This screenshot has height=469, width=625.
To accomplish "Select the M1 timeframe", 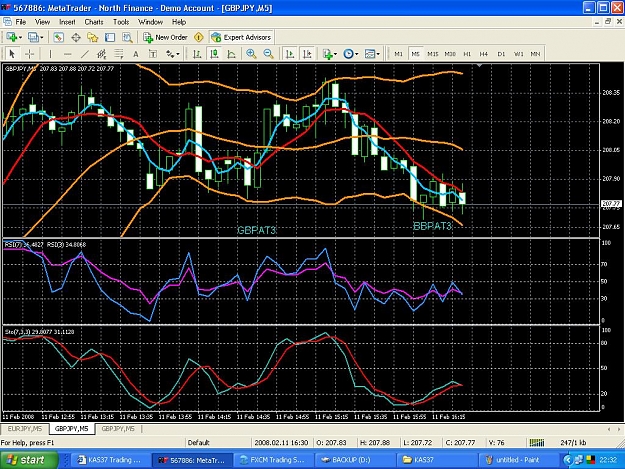I will pyautogui.click(x=398, y=54).
